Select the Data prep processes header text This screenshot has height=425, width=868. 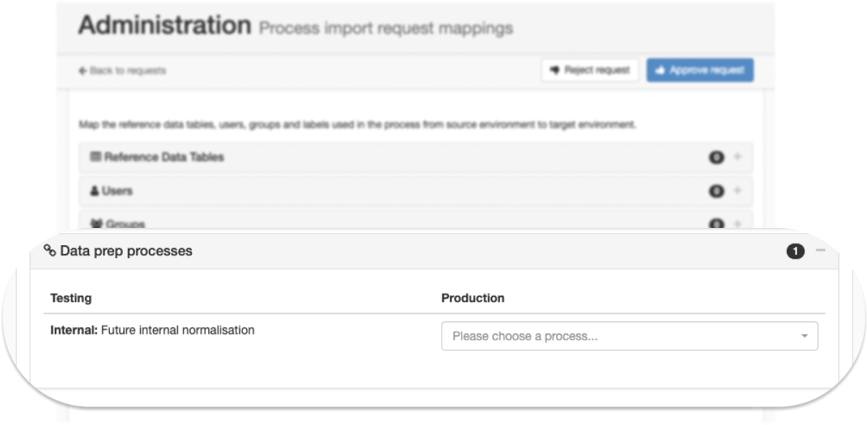pyautogui.click(x=126, y=251)
